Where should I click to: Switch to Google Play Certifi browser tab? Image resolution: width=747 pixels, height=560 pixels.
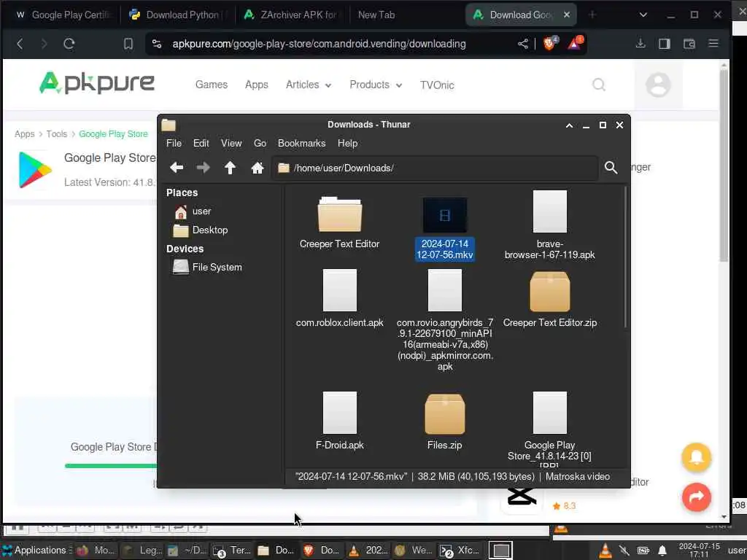62,15
